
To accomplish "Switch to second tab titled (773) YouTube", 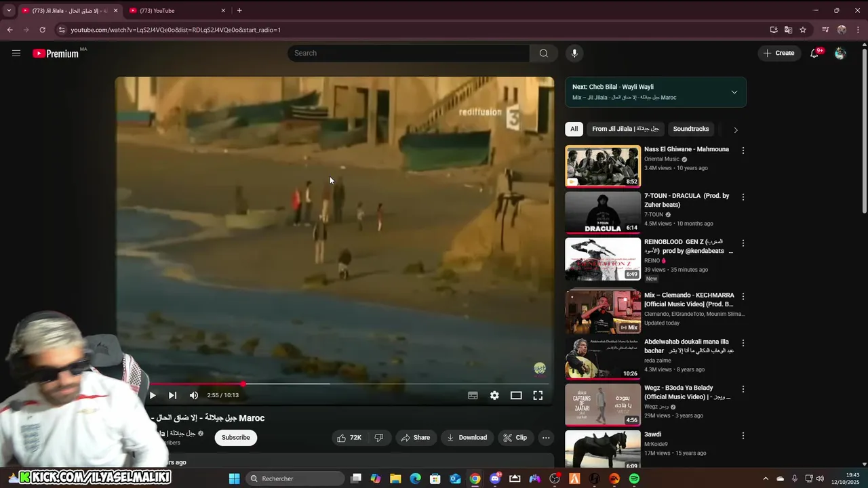I will [x=177, y=10].
